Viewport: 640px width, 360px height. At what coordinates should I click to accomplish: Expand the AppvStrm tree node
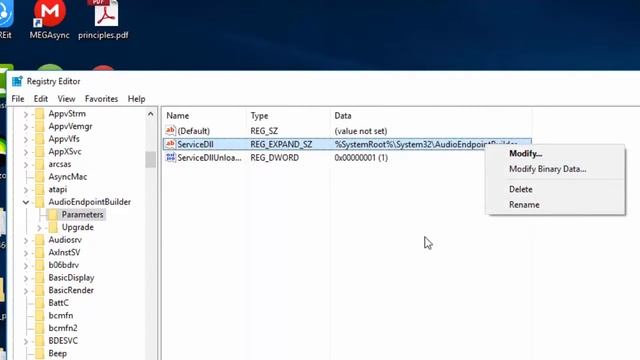(26, 114)
